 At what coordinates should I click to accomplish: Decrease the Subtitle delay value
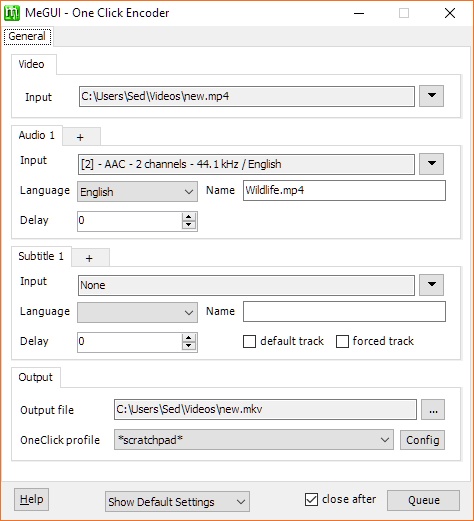[189, 346]
